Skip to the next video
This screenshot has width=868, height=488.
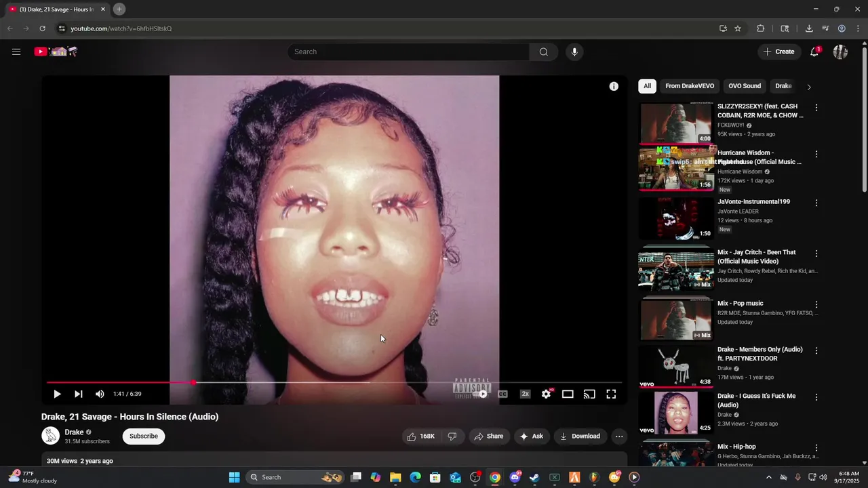point(79,394)
